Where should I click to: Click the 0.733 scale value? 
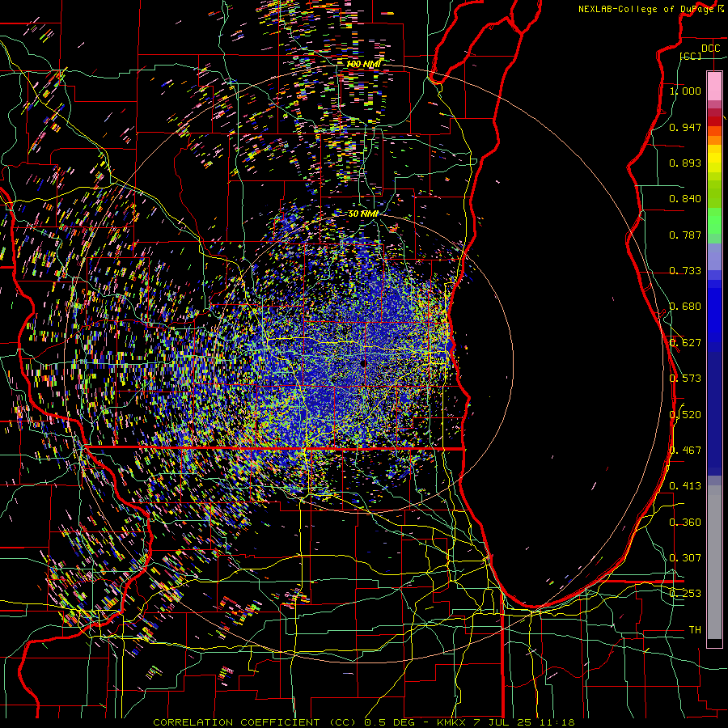[x=685, y=271]
